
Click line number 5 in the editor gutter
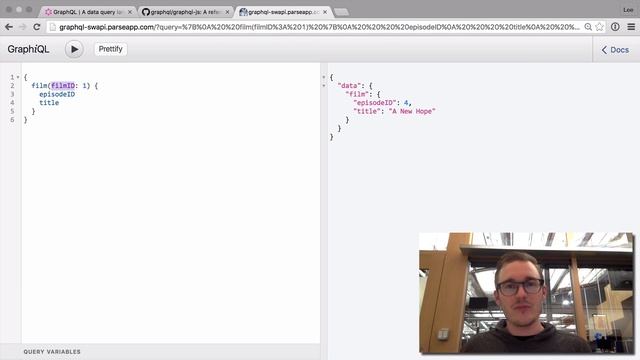(x=12, y=111)
